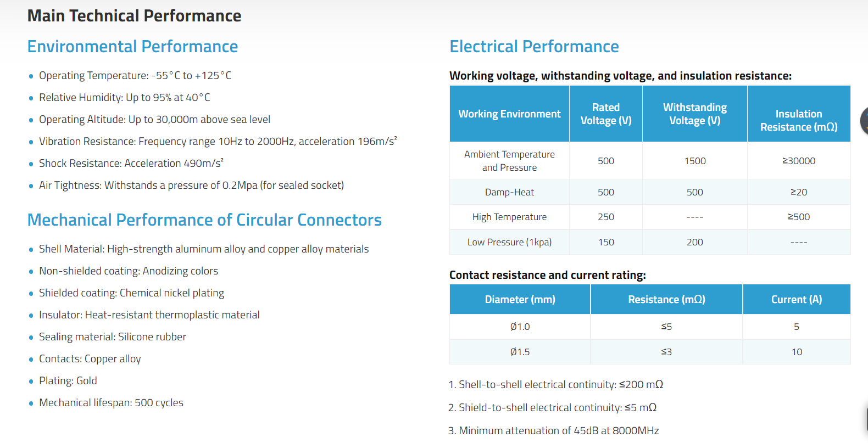Click the Diameter (mm) column header
This screenshot has height=443, width=868.
[520, 299]
